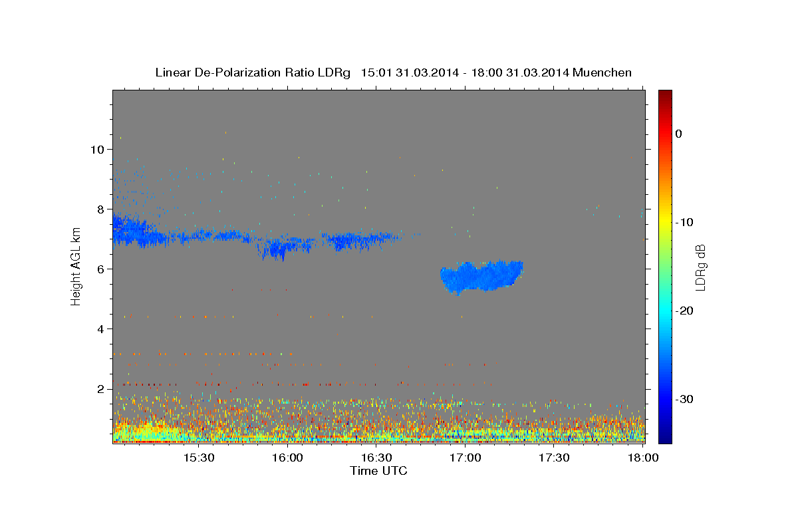Pick the yellow colorbar region near -10
Viewport: 798px width, 532px height.
click(665, 219)
